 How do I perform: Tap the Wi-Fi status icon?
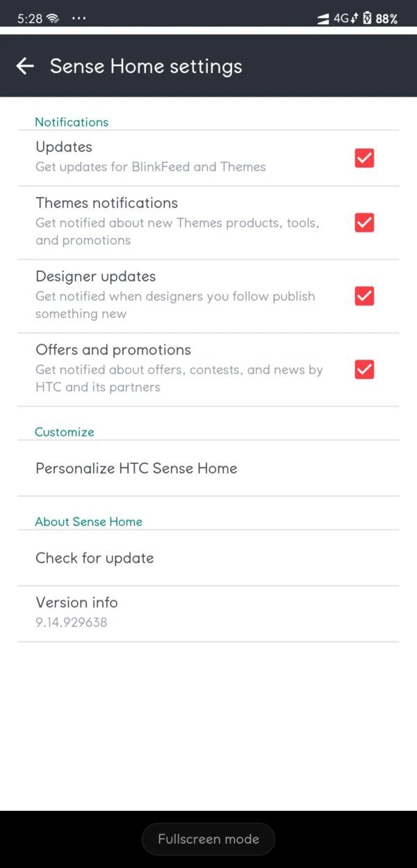(53, 19)
